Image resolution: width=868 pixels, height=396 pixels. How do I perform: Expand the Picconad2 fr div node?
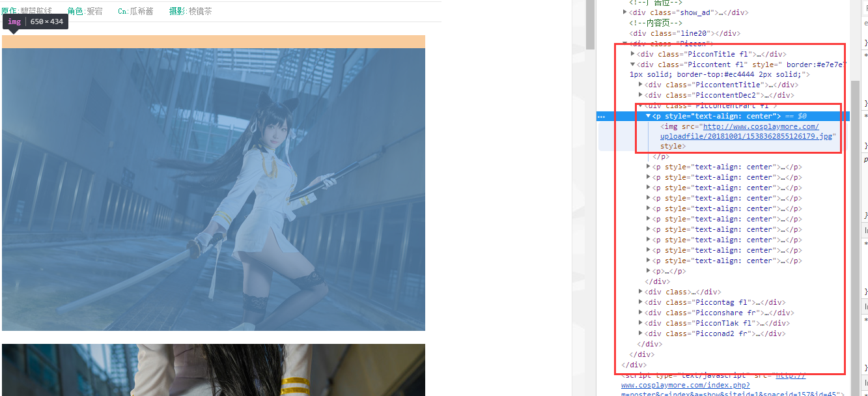[x=641, y=333]
